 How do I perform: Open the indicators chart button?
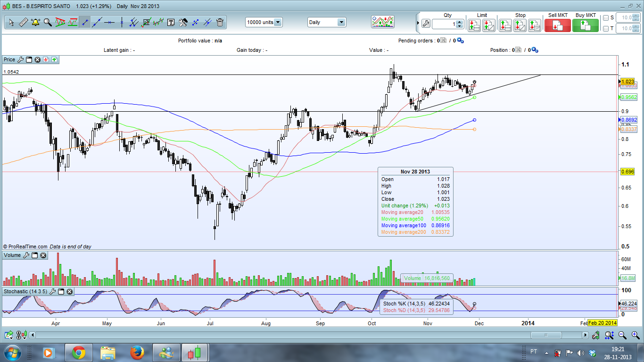382,22
